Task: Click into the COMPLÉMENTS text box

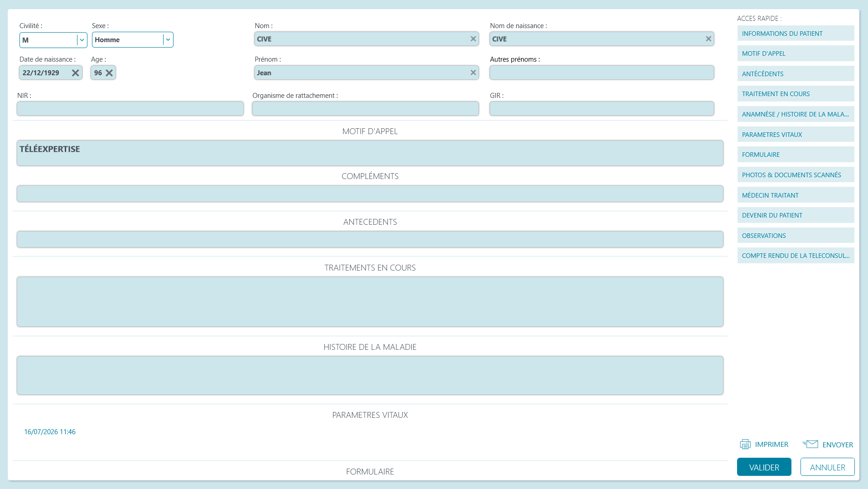Action: 370,194
